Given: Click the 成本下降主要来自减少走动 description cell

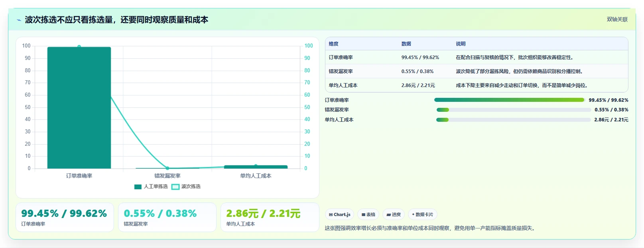Looking at the screenshot, I should coord(522,85).
